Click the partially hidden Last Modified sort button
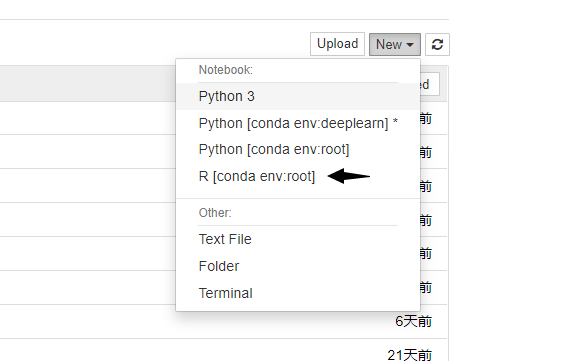The image size is (586, 361). tap(430, 84)
